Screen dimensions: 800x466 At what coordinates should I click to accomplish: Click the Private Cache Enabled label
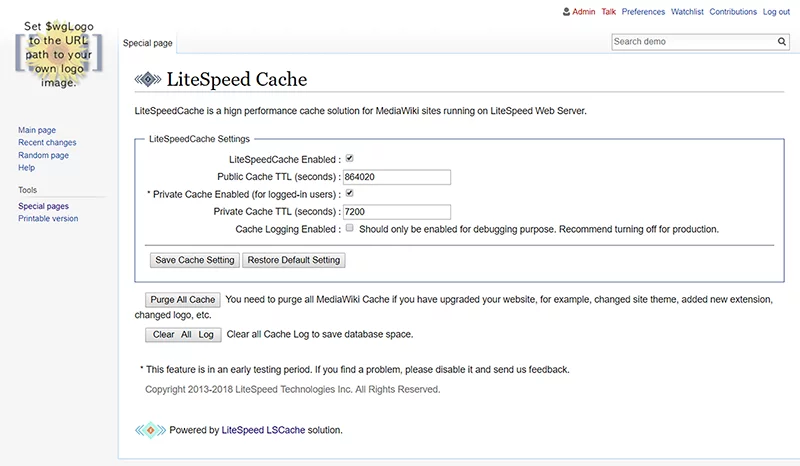click(244, 194)
